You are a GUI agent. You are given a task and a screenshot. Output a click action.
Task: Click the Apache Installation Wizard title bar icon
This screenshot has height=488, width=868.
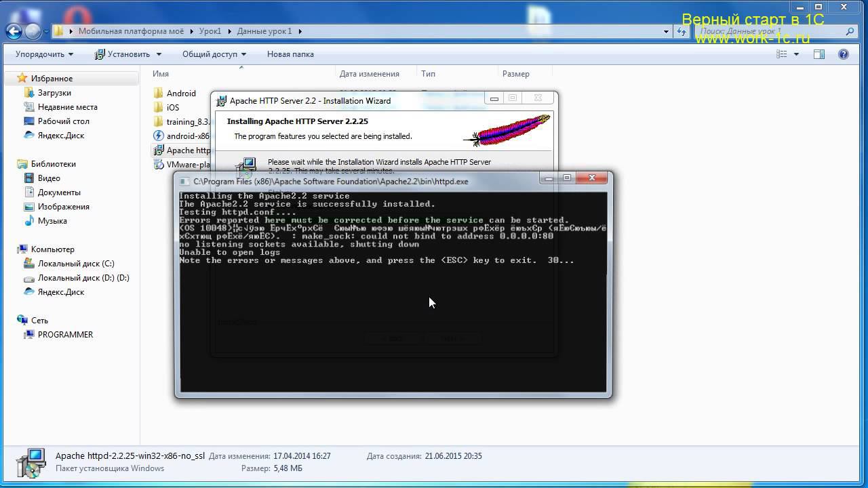(221, 101)
